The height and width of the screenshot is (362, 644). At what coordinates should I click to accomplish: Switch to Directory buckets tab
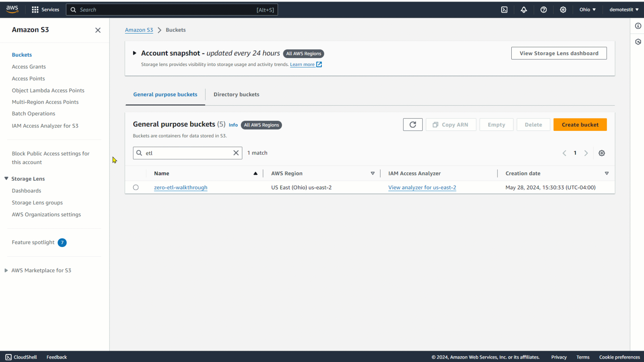click(x=236, y=95)
